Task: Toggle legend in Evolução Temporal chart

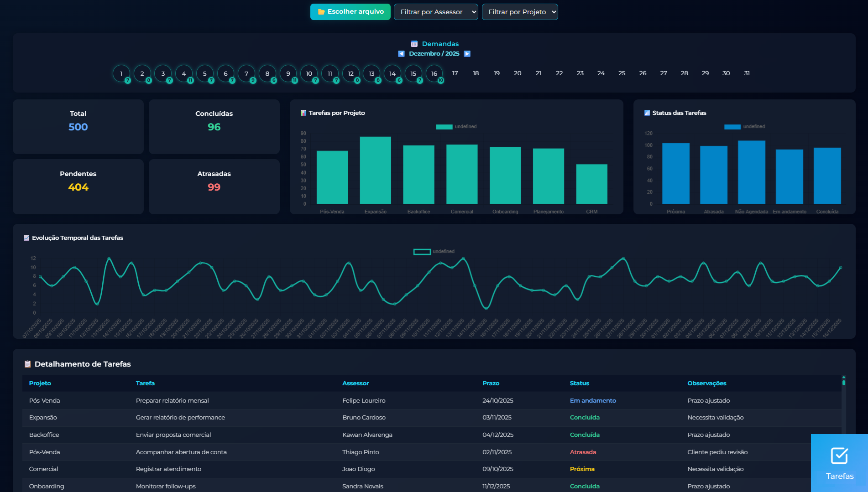Action: 434,252
